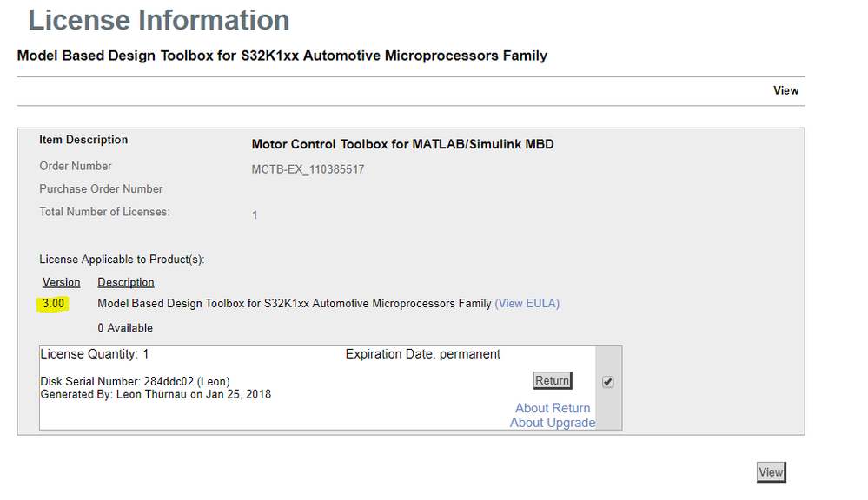Click the 0 Available text
Screen dimensions: 868x500
pos(125,328)
